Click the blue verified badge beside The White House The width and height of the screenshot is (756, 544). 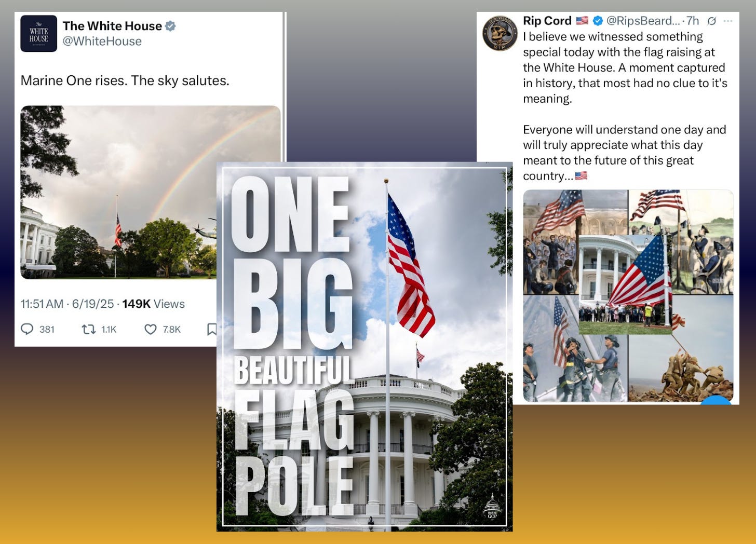(x=170, y=26)
